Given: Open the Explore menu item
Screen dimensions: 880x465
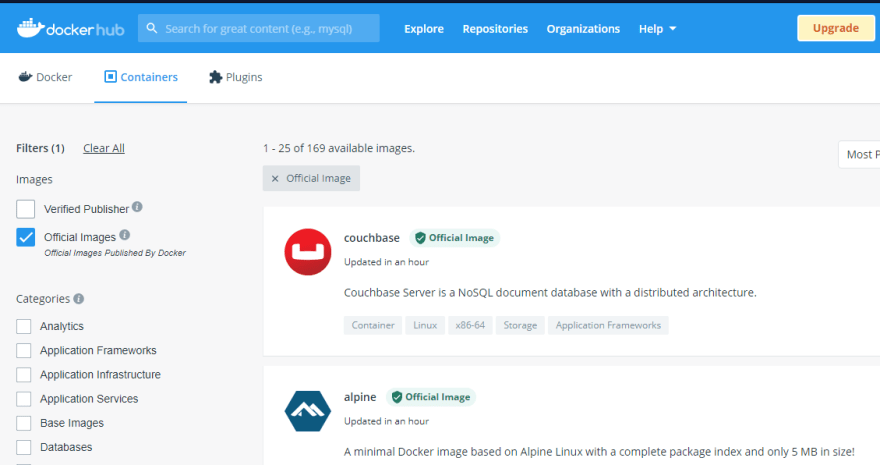Looking at the screenshot, I should tap(424, 29).
